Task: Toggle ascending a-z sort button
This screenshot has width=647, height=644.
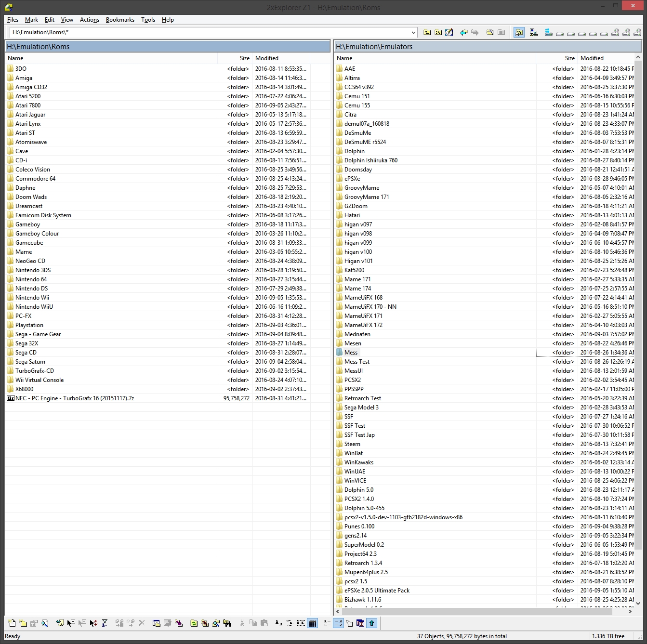Action: coord(327,623)
